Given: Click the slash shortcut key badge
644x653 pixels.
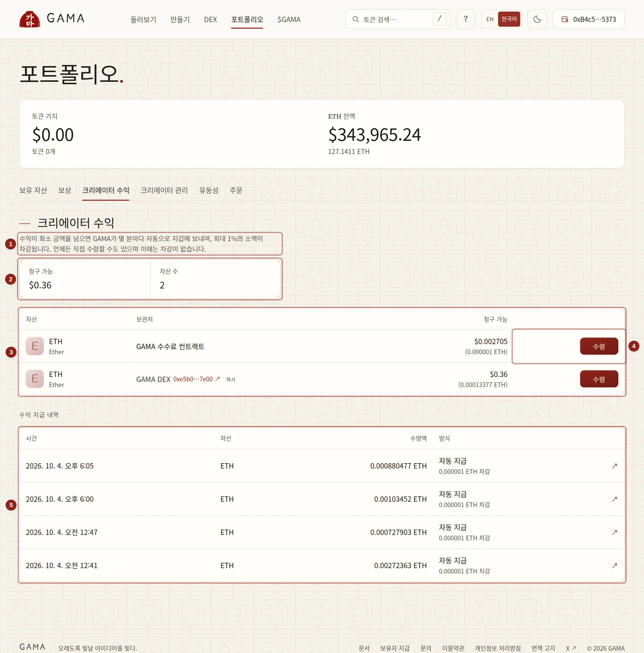Looking at the screenshot, I should [x=439, y=19].
